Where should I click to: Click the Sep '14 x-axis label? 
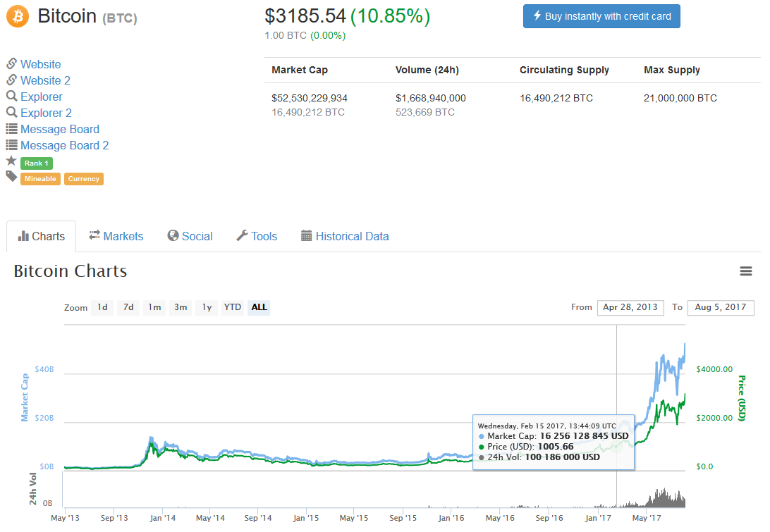[258, 518]
